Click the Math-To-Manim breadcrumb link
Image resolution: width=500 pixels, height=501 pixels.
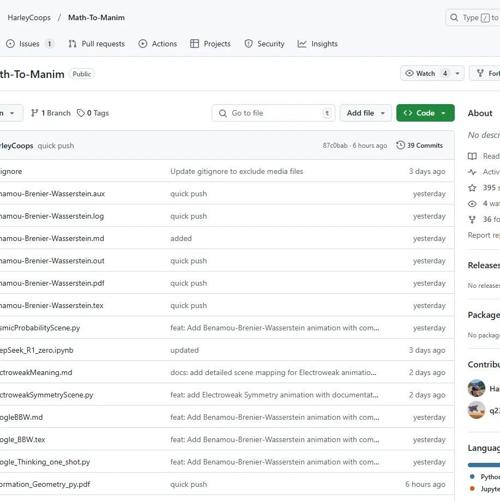coord(96,18)
